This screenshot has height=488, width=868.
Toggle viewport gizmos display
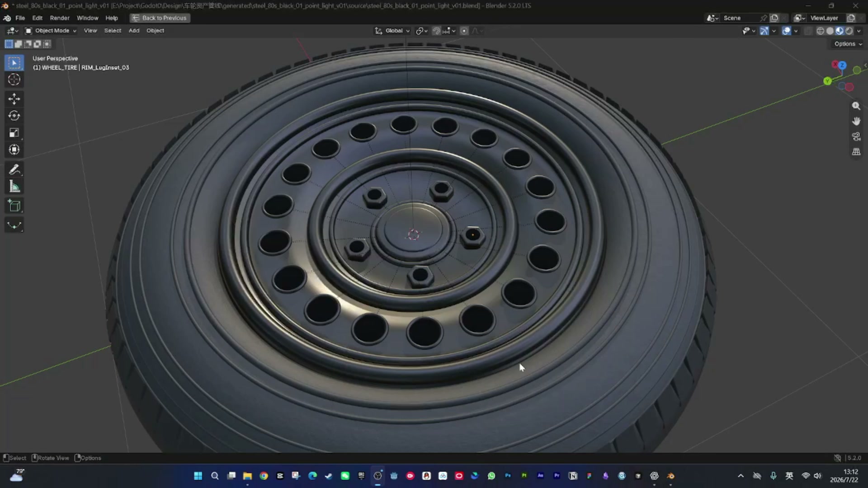coord(764,31)
